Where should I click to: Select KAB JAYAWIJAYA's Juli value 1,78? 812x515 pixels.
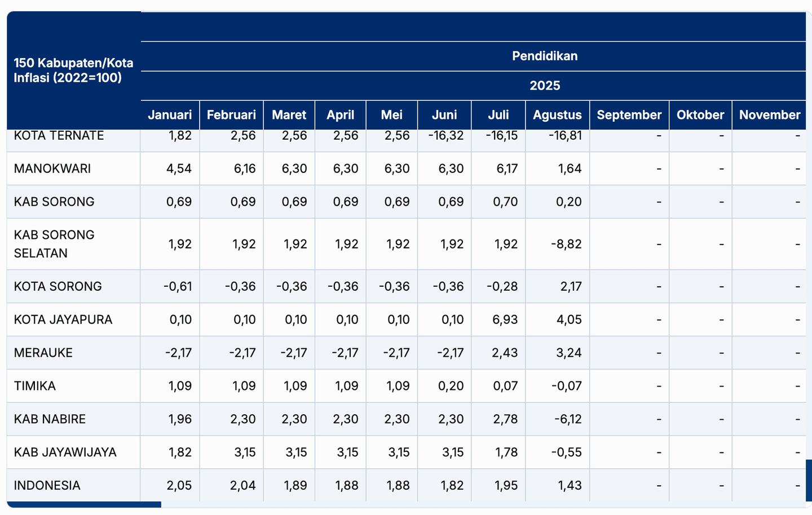[505, 452]
